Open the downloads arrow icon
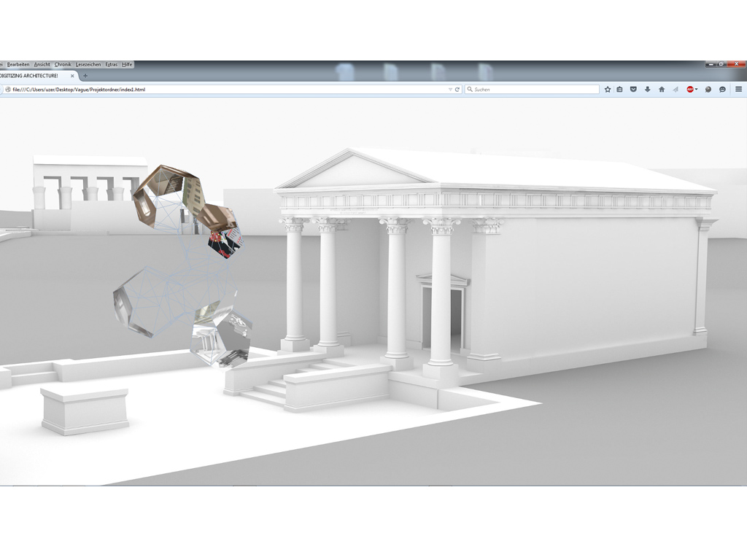 [x=647, y=89]
